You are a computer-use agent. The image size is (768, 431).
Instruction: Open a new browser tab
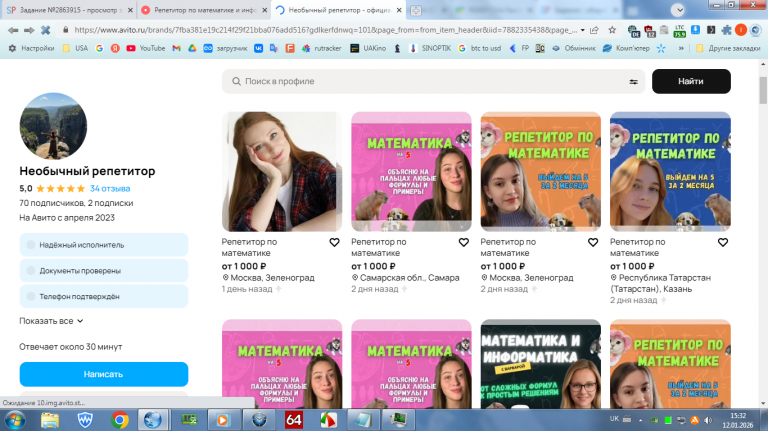point(416,10)
